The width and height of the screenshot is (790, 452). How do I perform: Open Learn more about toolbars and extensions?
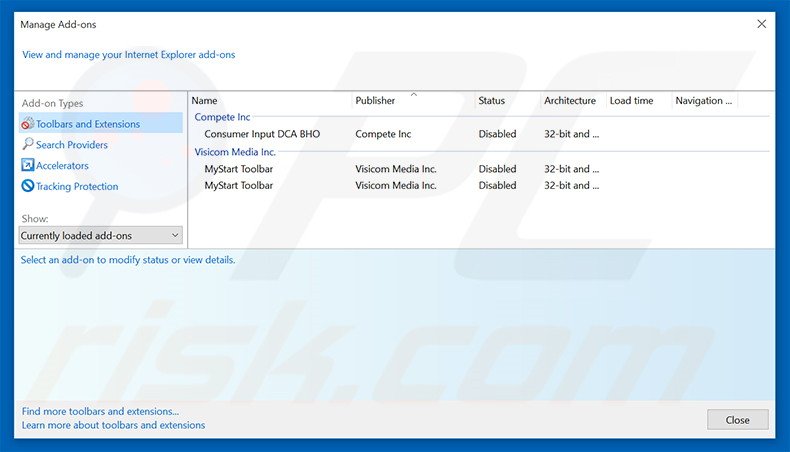(113, 425)
